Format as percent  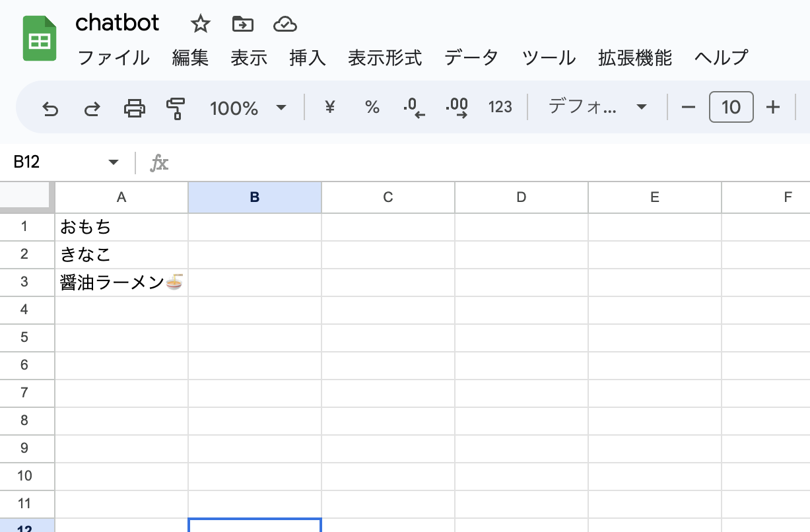pos(372,107)
